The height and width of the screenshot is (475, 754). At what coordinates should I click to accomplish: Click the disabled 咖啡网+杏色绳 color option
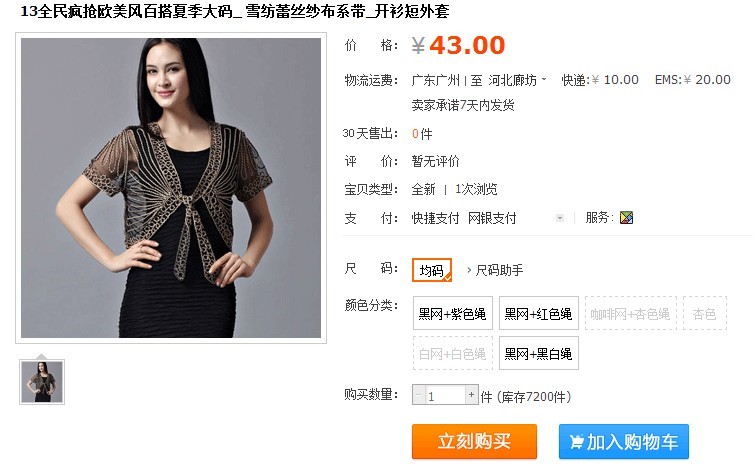(630, 313)
